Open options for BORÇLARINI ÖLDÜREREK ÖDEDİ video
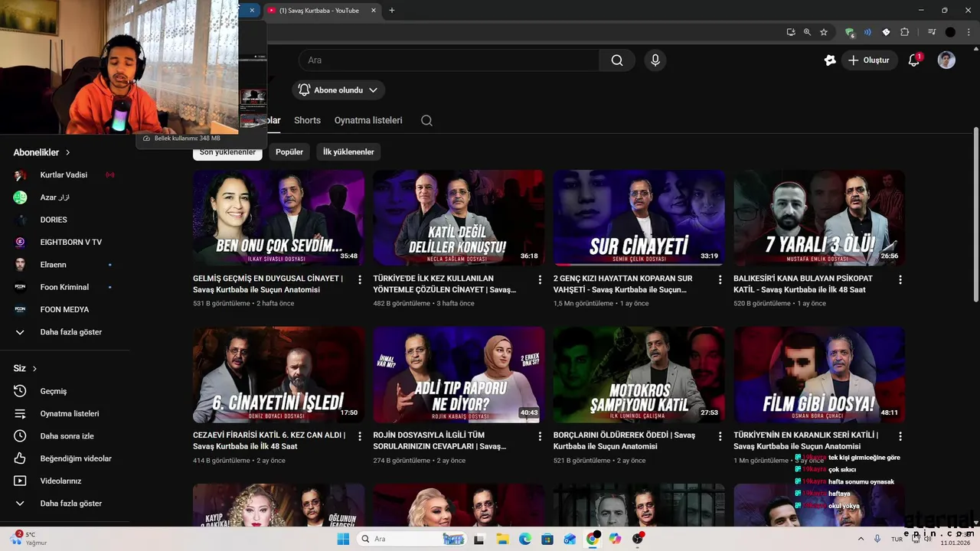Screen dimensions: 980x551 720,436
